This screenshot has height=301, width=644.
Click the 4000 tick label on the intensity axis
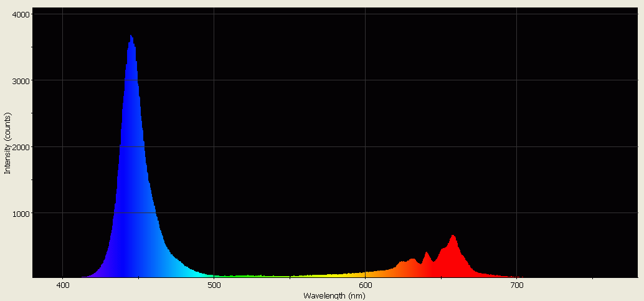pos(21,14)
